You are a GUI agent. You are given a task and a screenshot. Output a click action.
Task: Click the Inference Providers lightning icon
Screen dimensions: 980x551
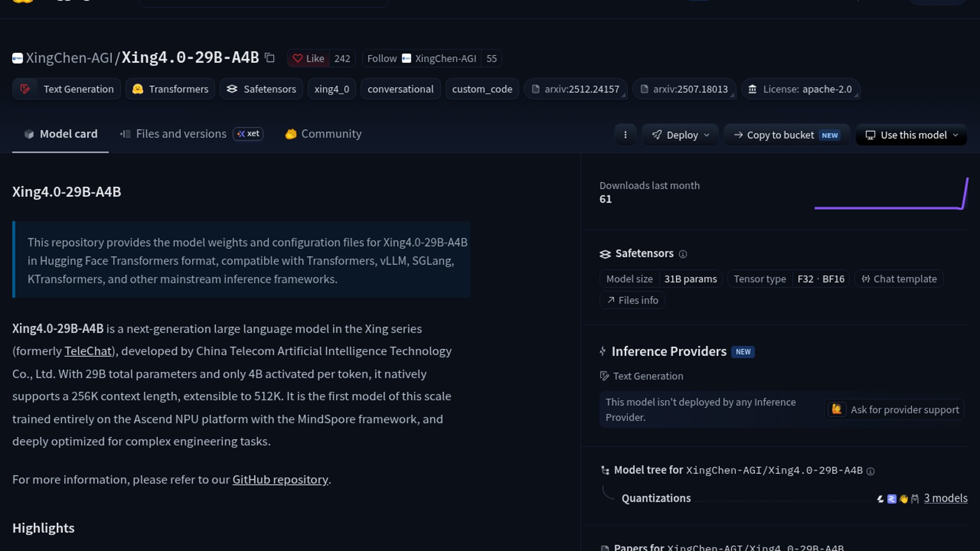pyautogui.click(x=603, y=351)
